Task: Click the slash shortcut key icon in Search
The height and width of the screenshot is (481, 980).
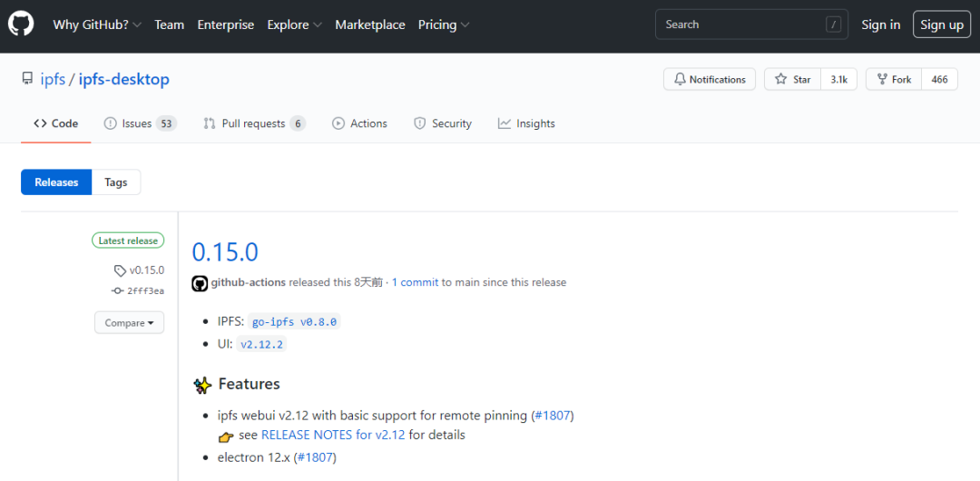Action: (x=833, y=25)
